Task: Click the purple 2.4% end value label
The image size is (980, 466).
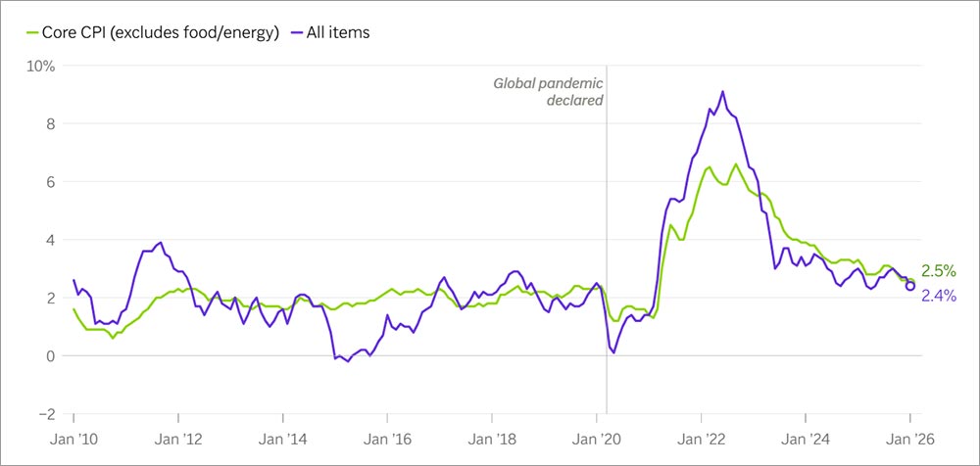Action: click(938, 295)
